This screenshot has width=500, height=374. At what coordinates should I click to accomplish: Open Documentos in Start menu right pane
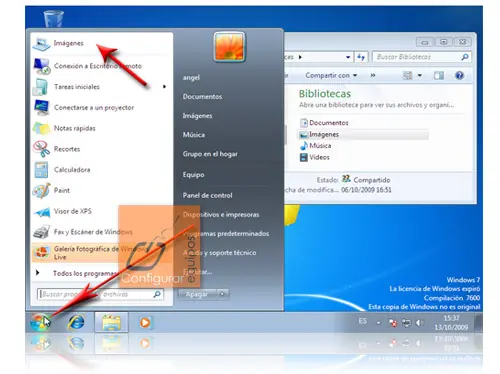(202, 97)
